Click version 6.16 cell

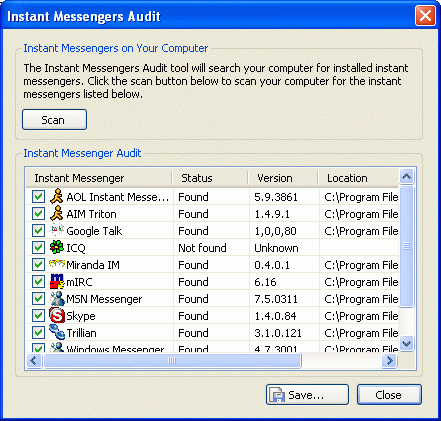(x=265, y=282)
